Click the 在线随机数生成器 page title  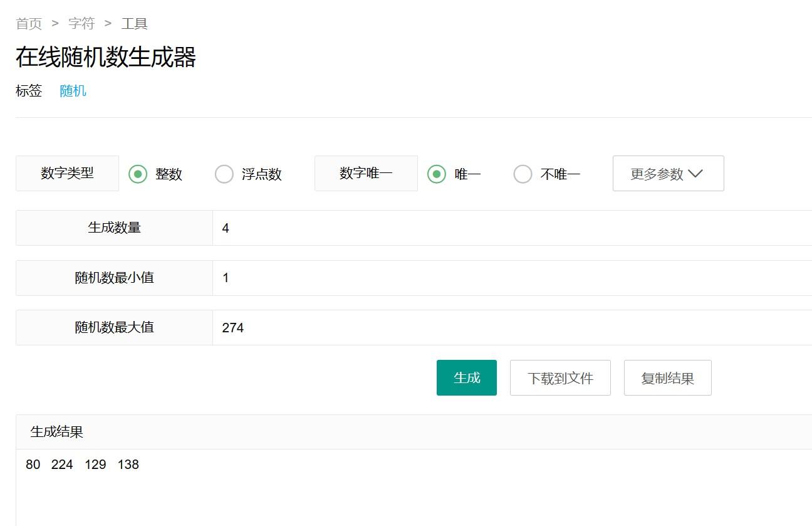[x=106, y=57]
